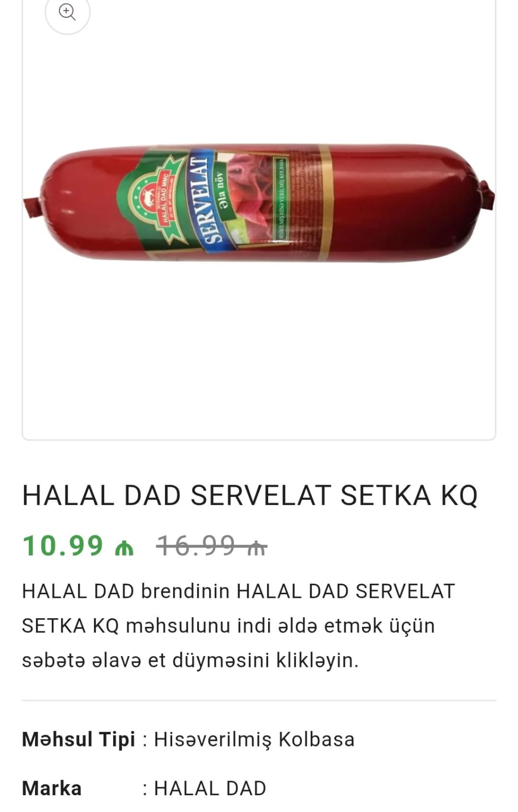Click the crossed-out old price 16.99

(196, 546)
